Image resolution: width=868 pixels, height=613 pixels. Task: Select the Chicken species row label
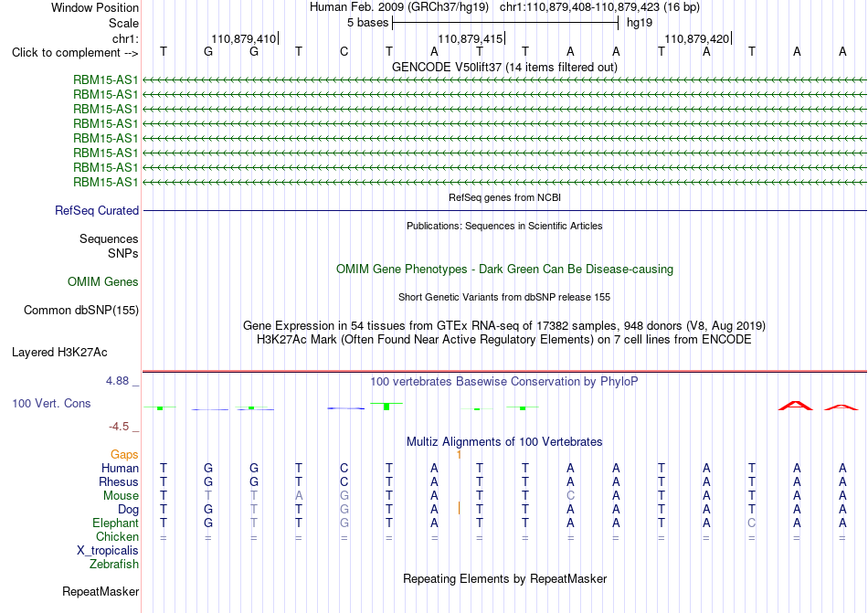tap(117, 536)
